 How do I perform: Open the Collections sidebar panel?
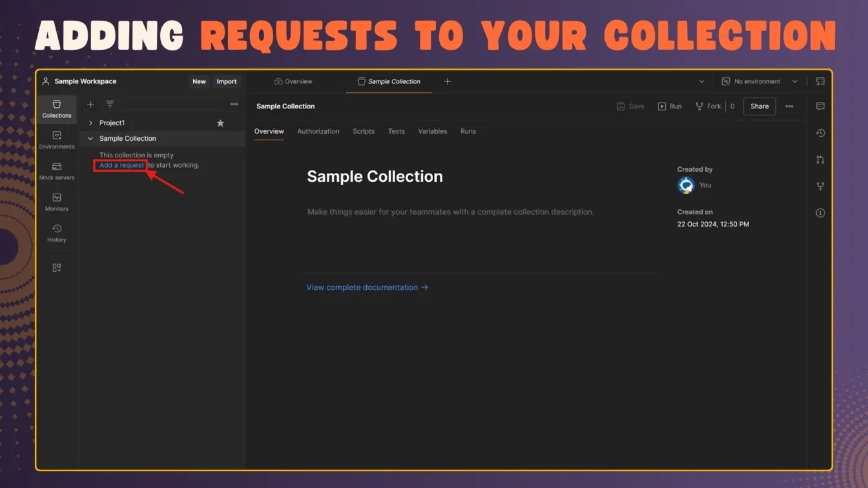pos(57,109)
